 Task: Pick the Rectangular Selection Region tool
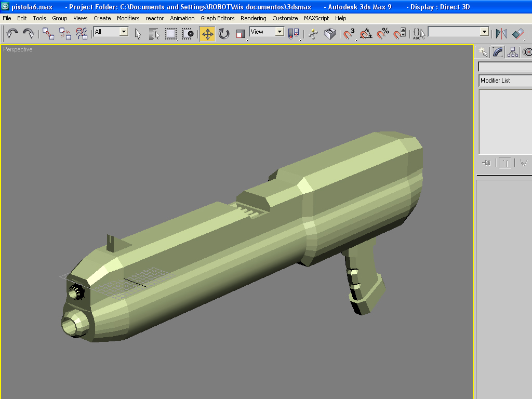pos(170,34)
